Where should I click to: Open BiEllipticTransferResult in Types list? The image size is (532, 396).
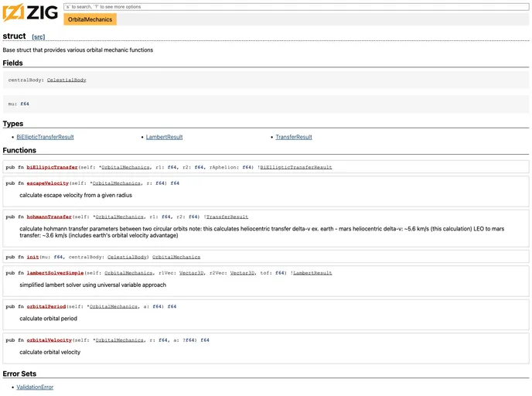(x=45, y=137)
